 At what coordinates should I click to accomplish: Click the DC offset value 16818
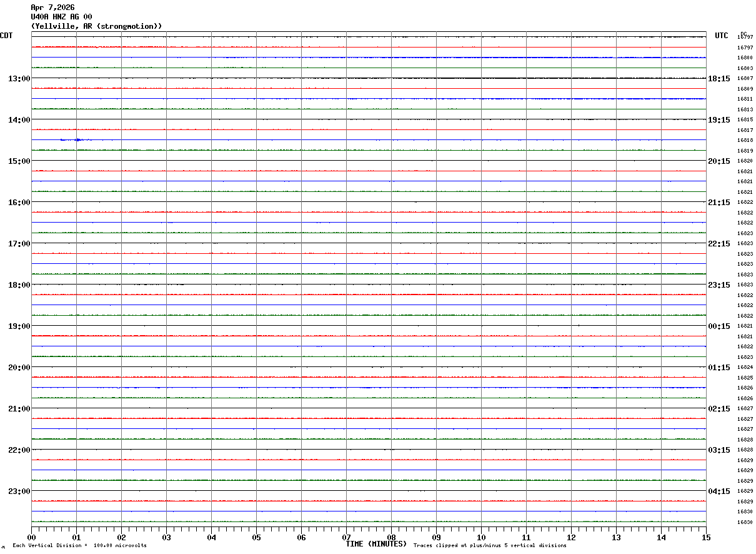[745, 140]
